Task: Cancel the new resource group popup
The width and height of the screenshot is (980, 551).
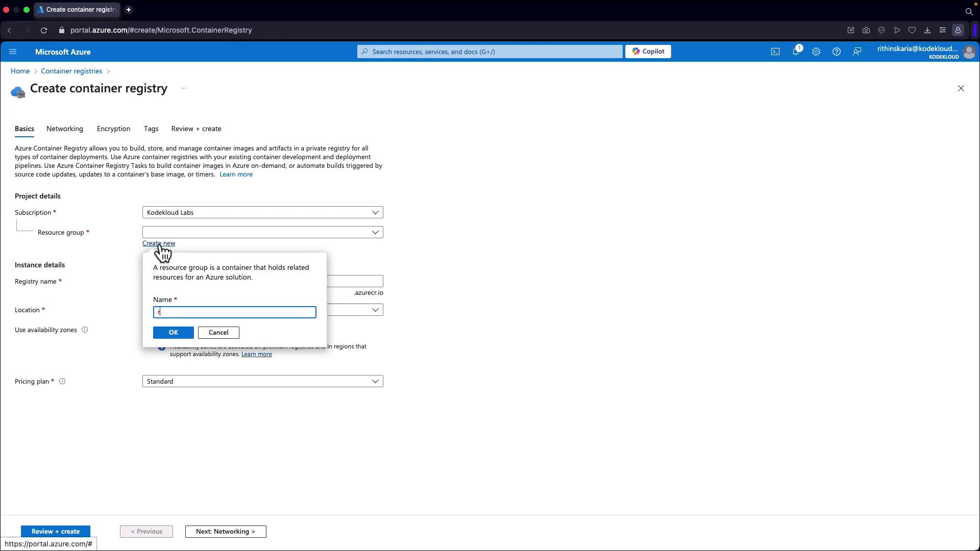Action: point(218,333)
